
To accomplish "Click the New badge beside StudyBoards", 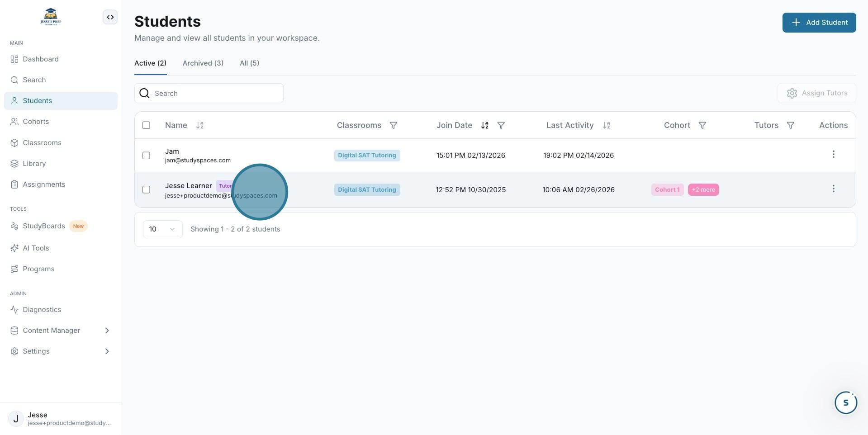I will coord(78,226).
